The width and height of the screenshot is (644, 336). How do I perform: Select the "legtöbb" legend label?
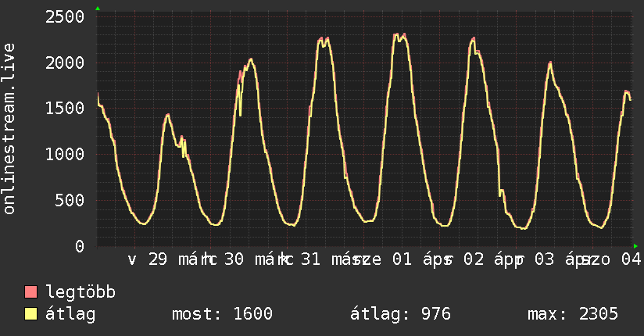point(81,293)
